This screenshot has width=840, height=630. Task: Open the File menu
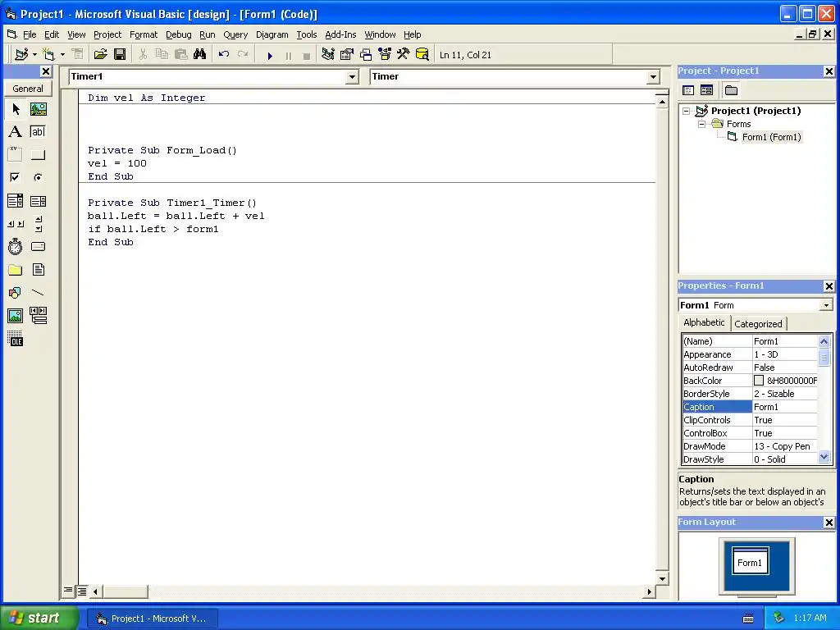(x=30, y=34)
